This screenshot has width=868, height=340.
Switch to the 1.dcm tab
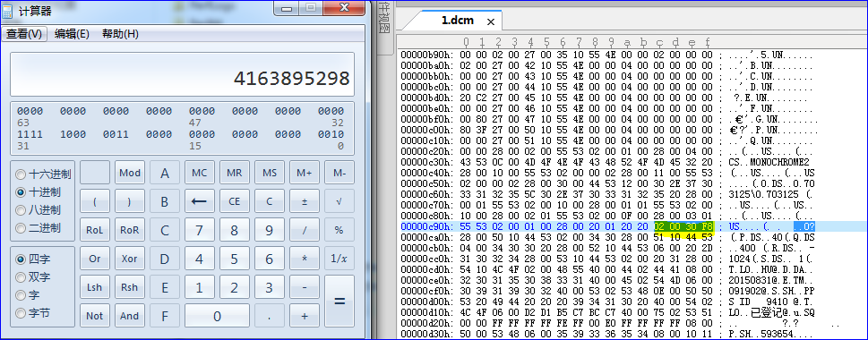457,21
